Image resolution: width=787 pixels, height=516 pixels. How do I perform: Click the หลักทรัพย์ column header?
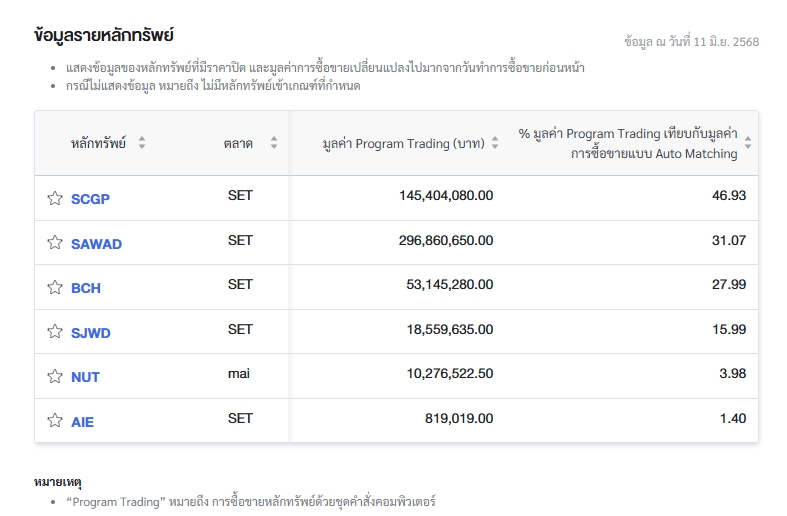pos(98,143)
